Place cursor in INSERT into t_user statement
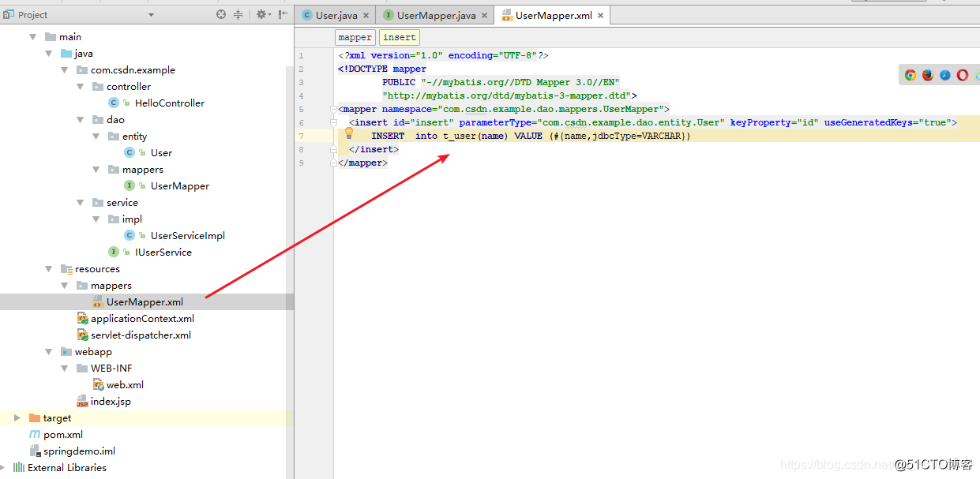Image resolution: width=980 pixels, height=479 pixels. point(531,136)
